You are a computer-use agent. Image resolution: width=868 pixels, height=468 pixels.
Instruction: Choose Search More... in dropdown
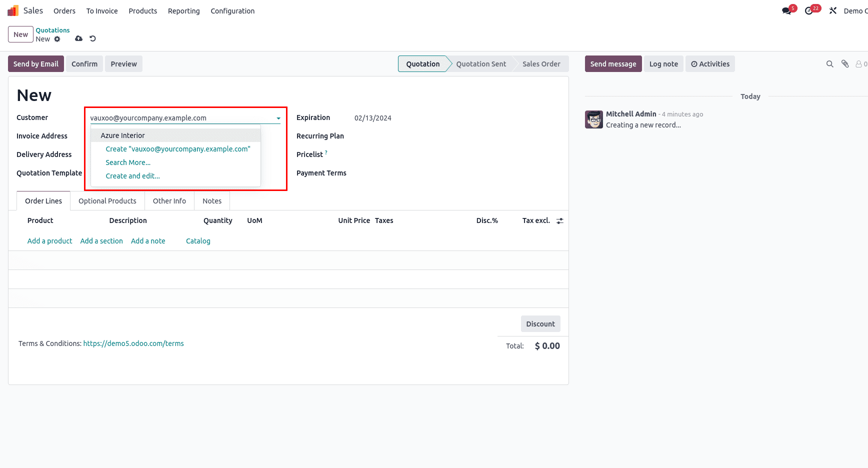[128, 162]
